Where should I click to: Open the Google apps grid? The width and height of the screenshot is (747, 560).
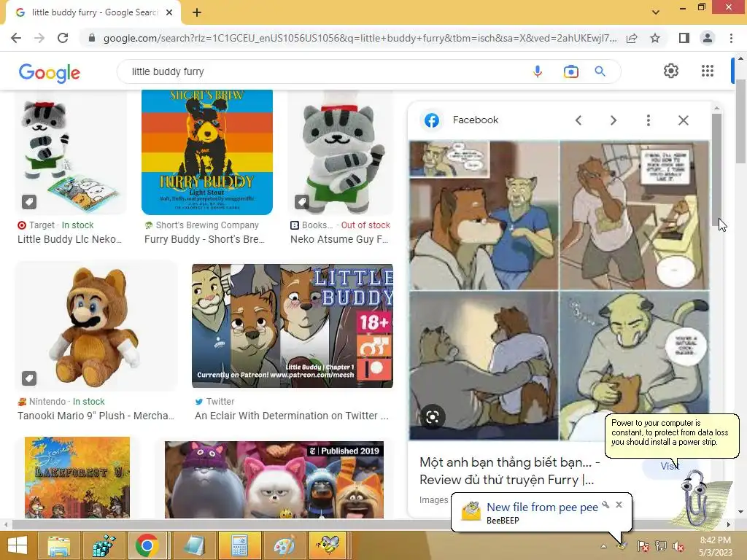point(708,71)
